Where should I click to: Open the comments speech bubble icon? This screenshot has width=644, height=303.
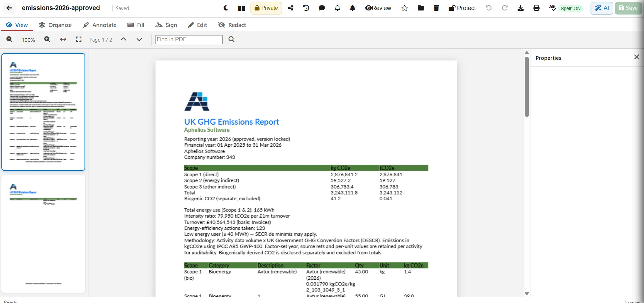(x=322, y=8)
